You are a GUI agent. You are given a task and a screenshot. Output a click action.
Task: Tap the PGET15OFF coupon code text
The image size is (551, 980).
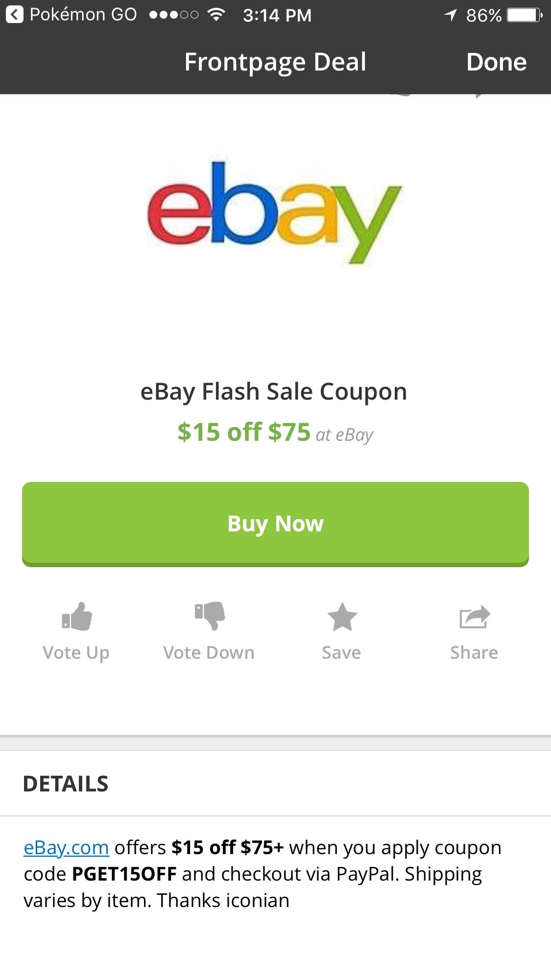tap(124, 874)
